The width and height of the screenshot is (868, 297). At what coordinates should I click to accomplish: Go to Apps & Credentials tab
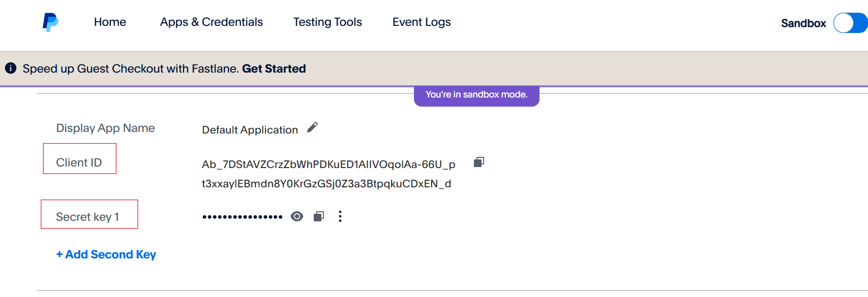(x=212, y=22)
